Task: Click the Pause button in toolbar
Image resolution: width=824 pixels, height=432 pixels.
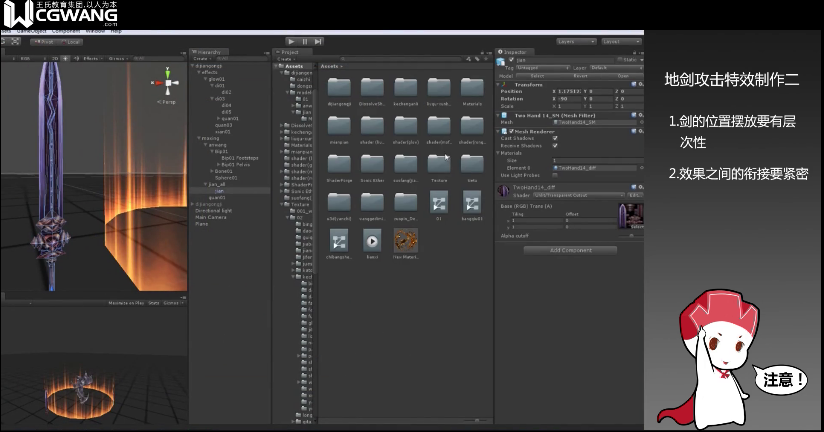Action: pos(304,41)
